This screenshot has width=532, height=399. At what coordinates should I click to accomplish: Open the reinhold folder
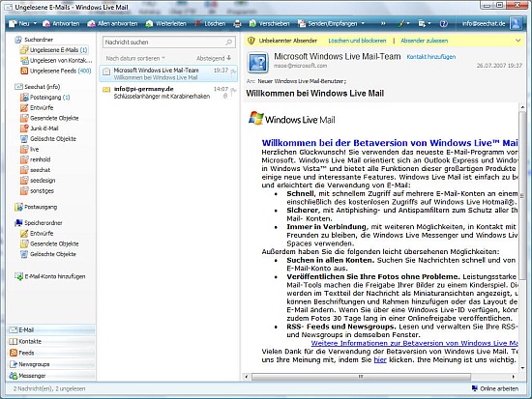tap(35, 159)
